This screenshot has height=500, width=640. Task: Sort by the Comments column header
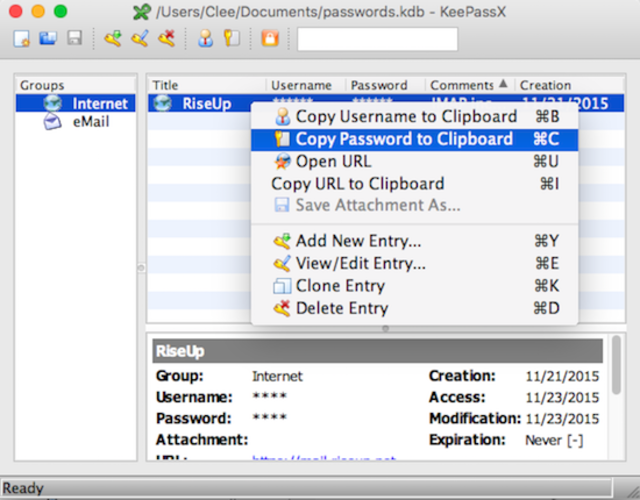[x=469, y=85]
